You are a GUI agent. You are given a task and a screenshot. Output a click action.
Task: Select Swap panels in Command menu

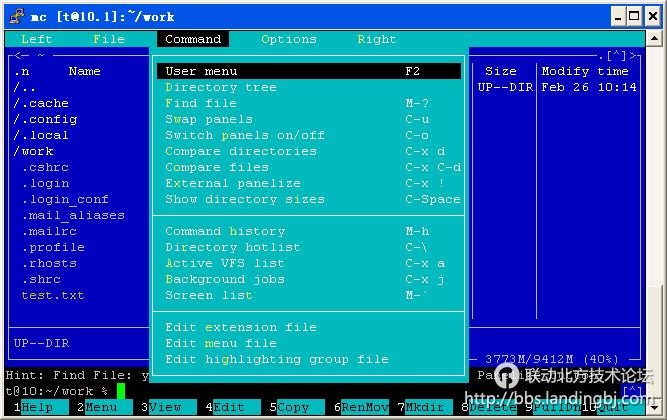click(x=209, y=119)
